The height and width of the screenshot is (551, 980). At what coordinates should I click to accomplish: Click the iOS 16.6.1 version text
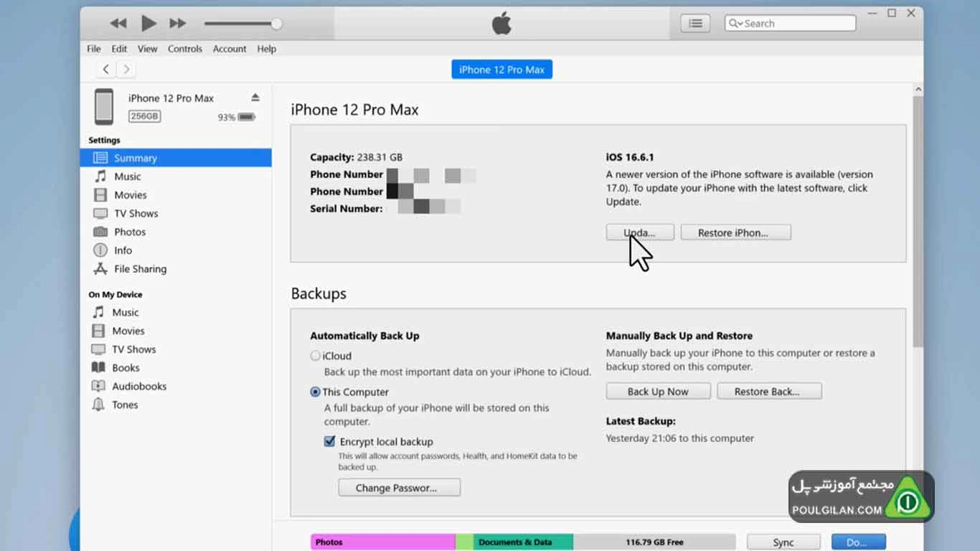click(630, 157)
